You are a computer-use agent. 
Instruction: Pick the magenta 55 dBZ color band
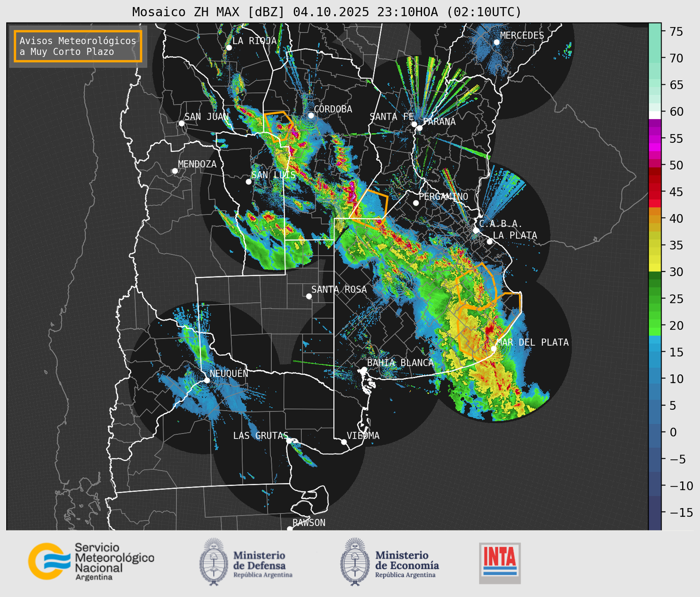(x=655, y=138)
